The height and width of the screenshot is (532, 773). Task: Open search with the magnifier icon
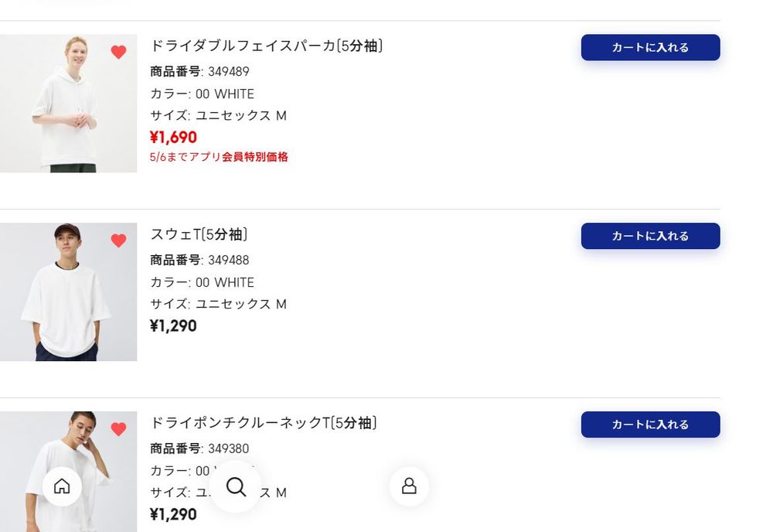[x=236, y=486]
